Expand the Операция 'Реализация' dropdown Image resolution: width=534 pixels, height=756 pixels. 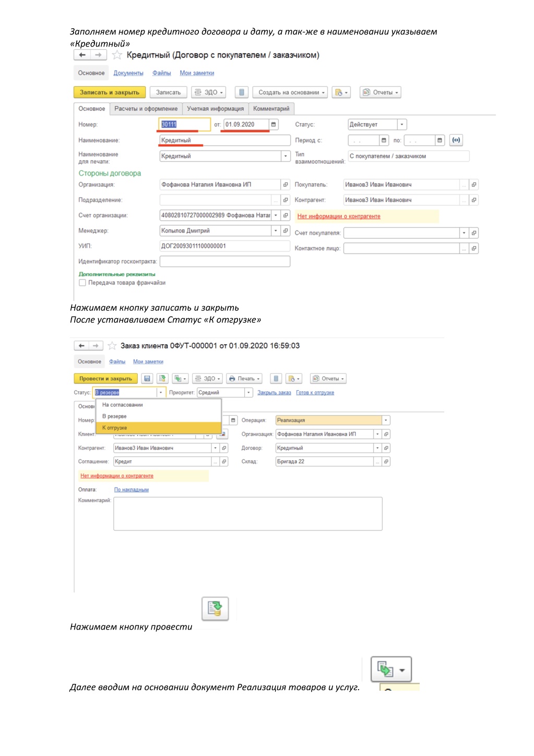pos(386,420)
